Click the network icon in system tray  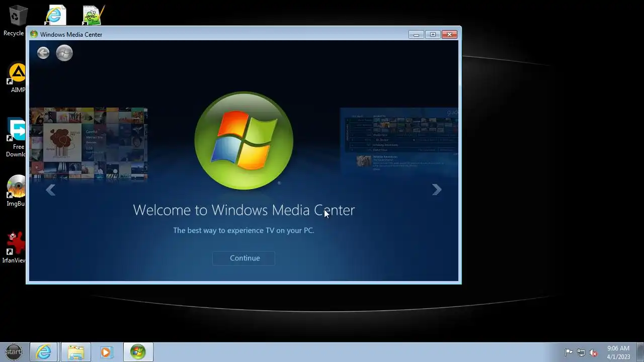pyautogui.click(x=581, y=352)
